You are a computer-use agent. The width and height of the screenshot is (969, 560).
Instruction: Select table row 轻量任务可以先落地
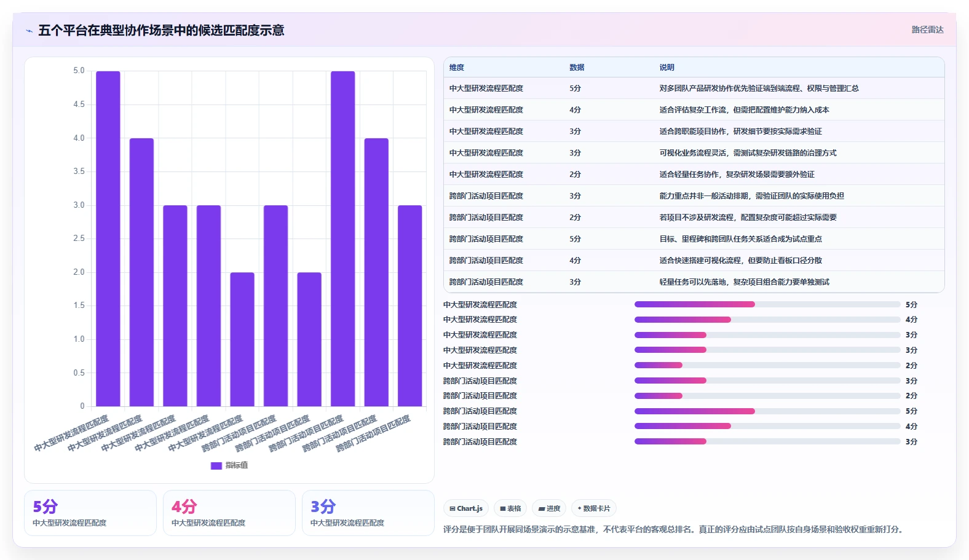694,282
